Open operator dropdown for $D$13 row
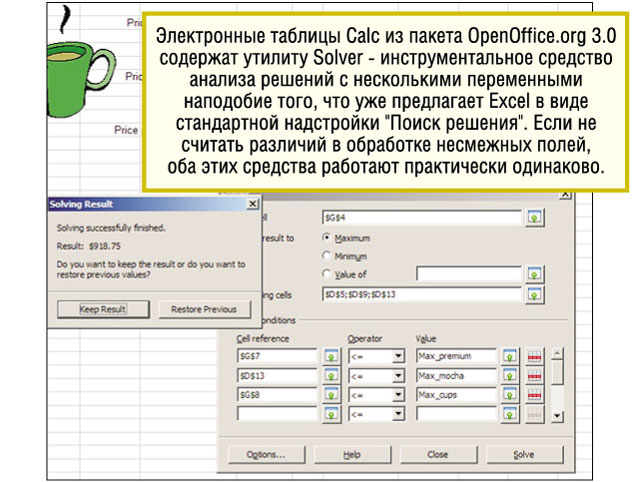The height and width of the screenshot is (482, 640). pos(398,375)
